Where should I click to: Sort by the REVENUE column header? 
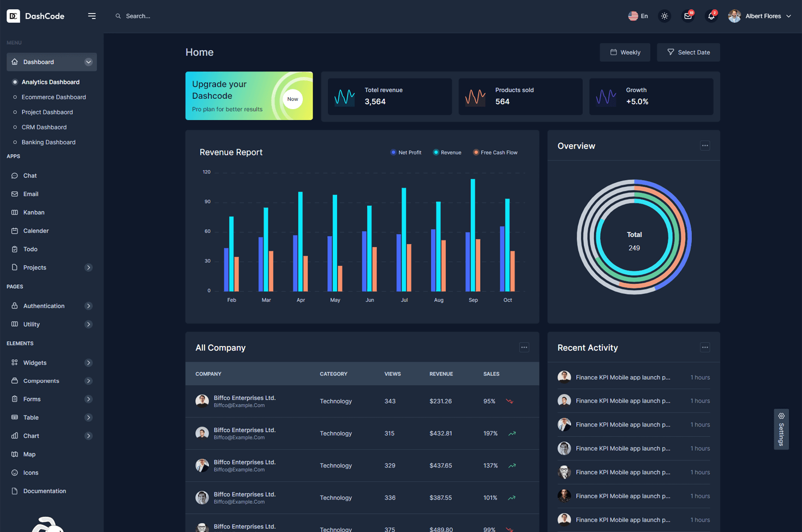point(441,374)
